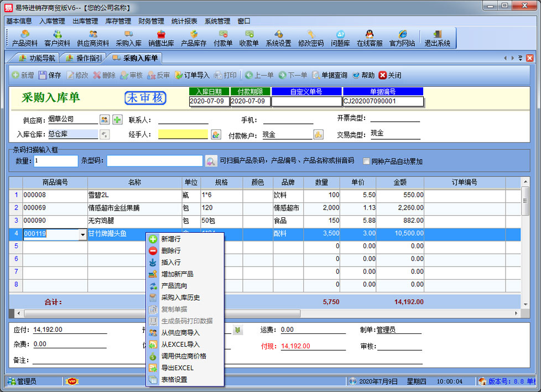Click the 自定义单号 input field
The height and width of the screenshot is (392, 541).
306,101
